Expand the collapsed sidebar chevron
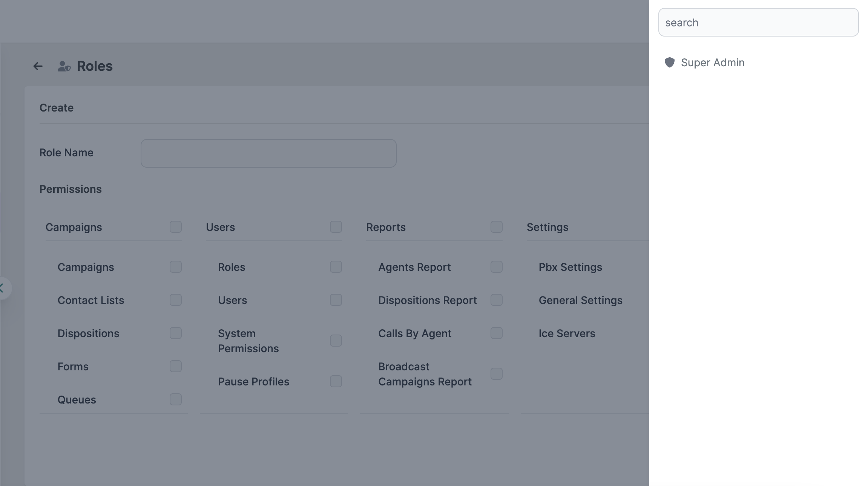868x486 pixels. coord(2,289)
